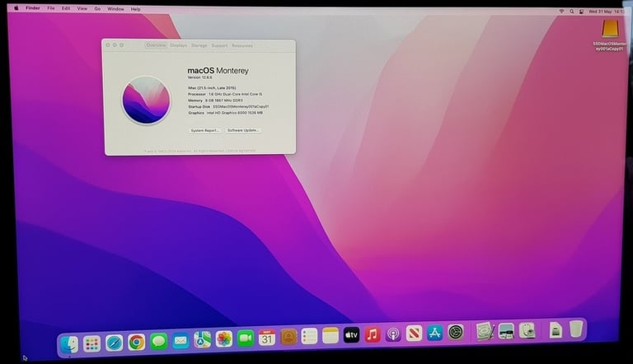Viewport: 633px width, 364px height.
Task: Open the Finder menu
Action: [x=33, y=8]
